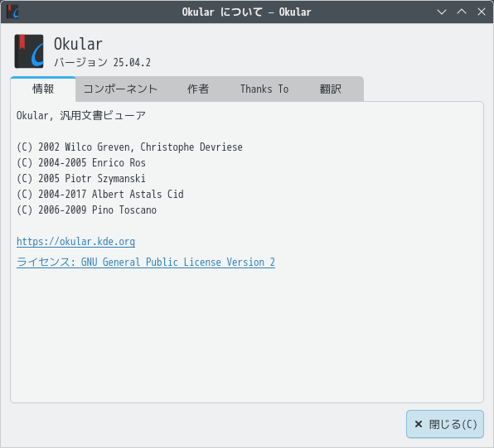This screenshot has height=448, width=494.
Task: View the GNU General Public License link
Action: coord(146,262)
